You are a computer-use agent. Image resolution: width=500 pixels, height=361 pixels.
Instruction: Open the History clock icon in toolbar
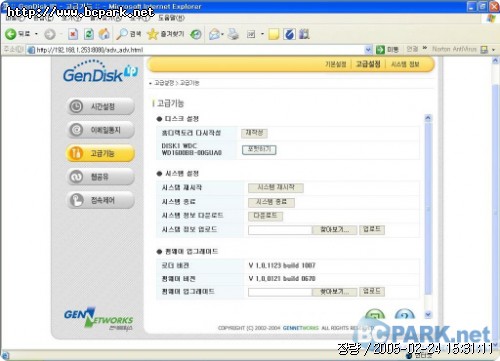click(x=196, y=34)
